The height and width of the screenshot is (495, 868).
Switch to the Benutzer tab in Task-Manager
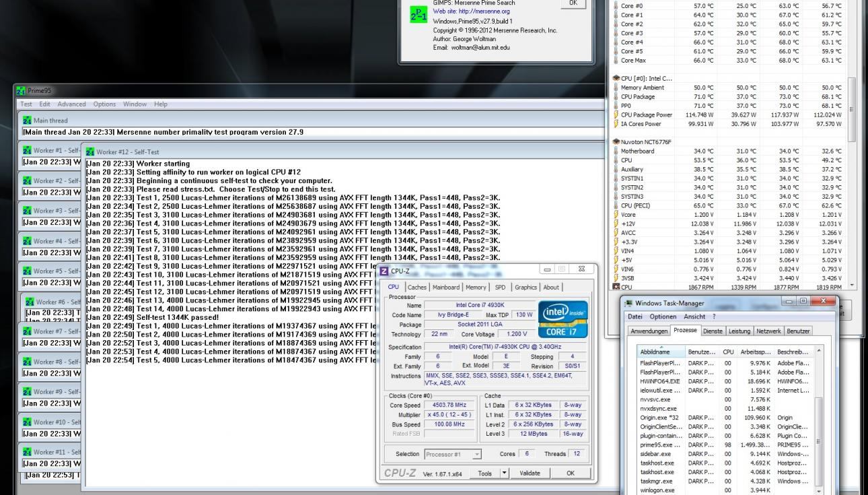799,331
